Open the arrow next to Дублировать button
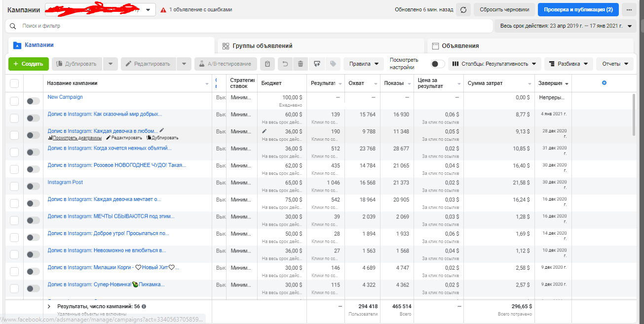The image size is (644, 324). [111, 64]
